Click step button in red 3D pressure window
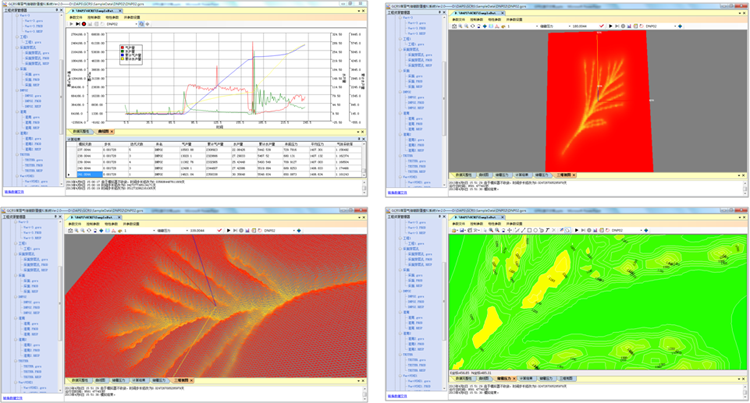 tap(617, 26)
